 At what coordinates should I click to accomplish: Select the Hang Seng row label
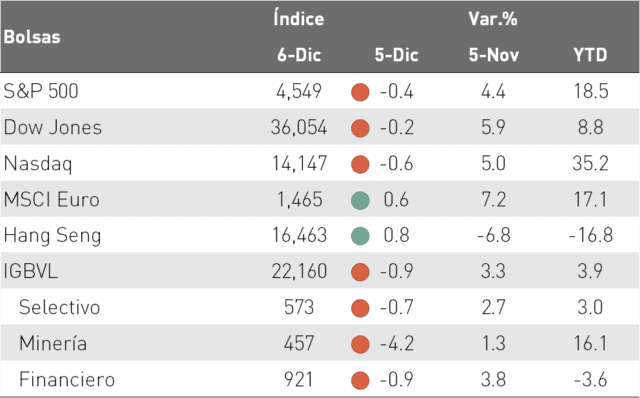click(x=52, y=236)
